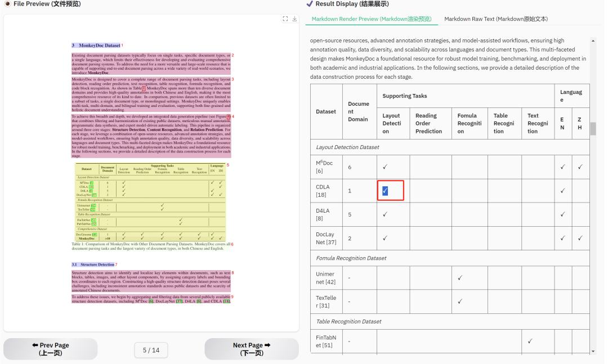The width and height of the screenshot is (608, 364).
Task: Click the "ZH" column header
Action: pos(581,123)
